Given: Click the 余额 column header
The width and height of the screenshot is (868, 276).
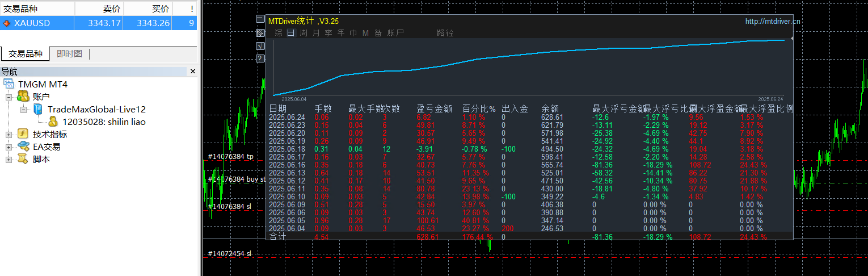Looking at the screenshot, I should 550,108.
